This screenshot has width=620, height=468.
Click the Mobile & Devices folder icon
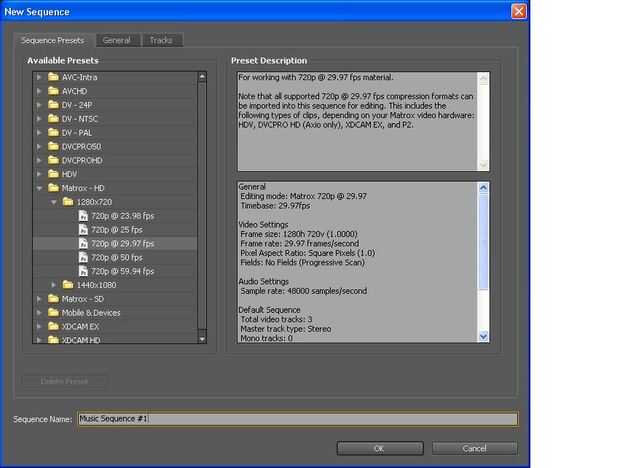53,312
